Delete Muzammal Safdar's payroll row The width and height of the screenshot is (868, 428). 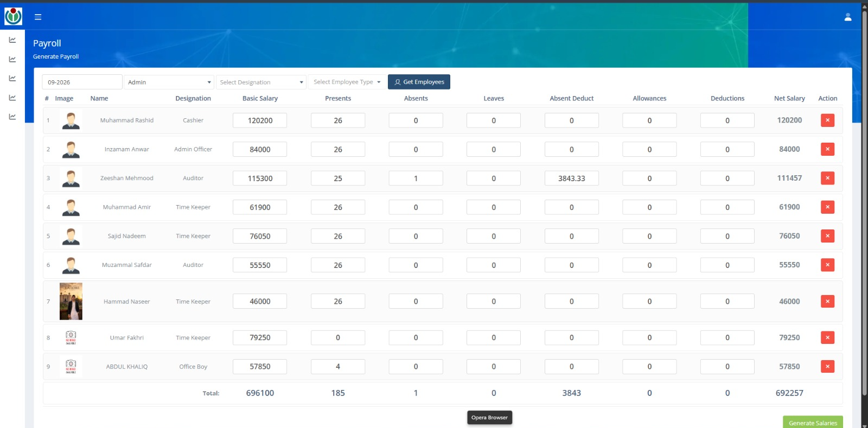point(827,265)
